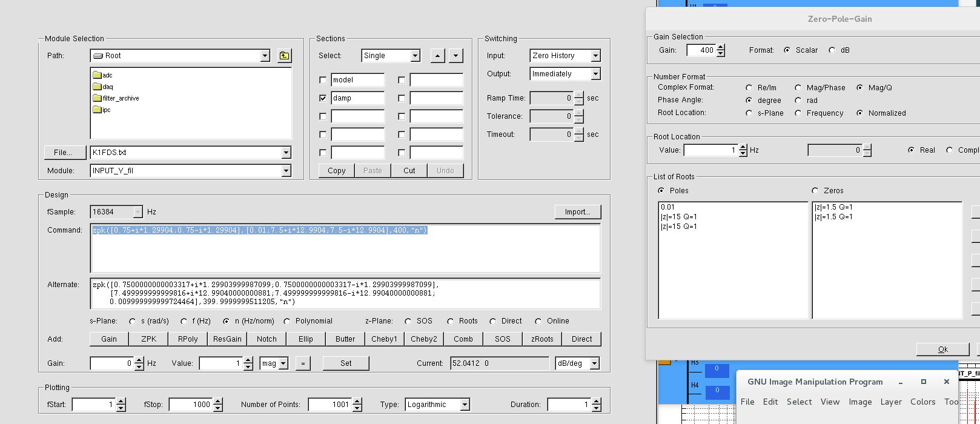Open GIMP Image menu

[860, 402]
